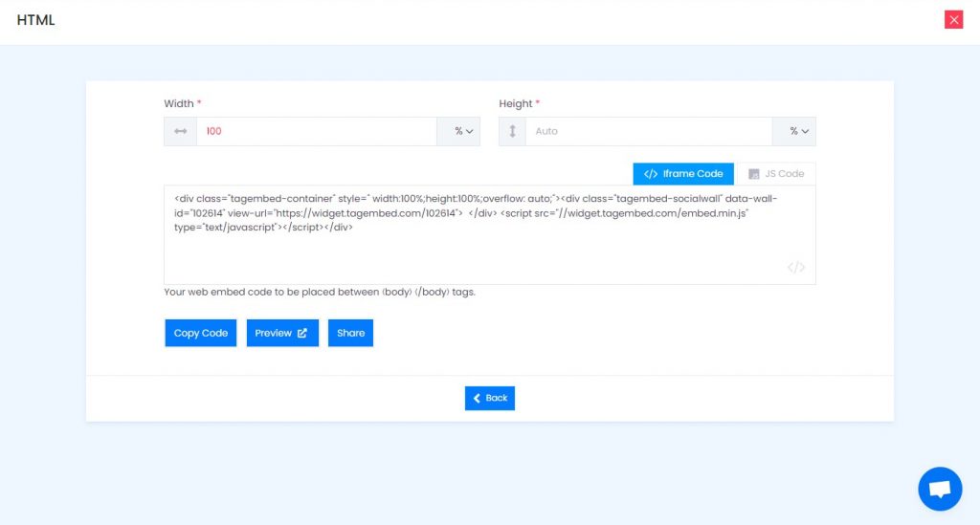Click the horizontal width arrows icon
This screenshot has height=525, width=980.
coord(181,131)
